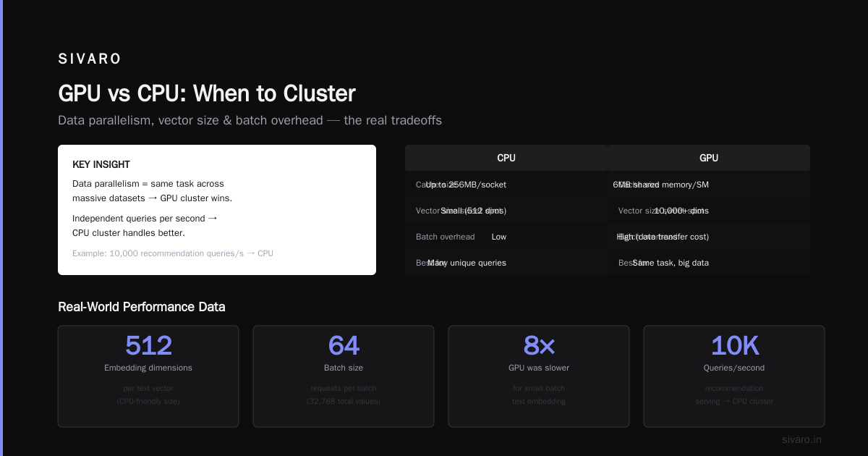Select the "Low" batch overhead value
868x456 pixels.
point(499,237)
